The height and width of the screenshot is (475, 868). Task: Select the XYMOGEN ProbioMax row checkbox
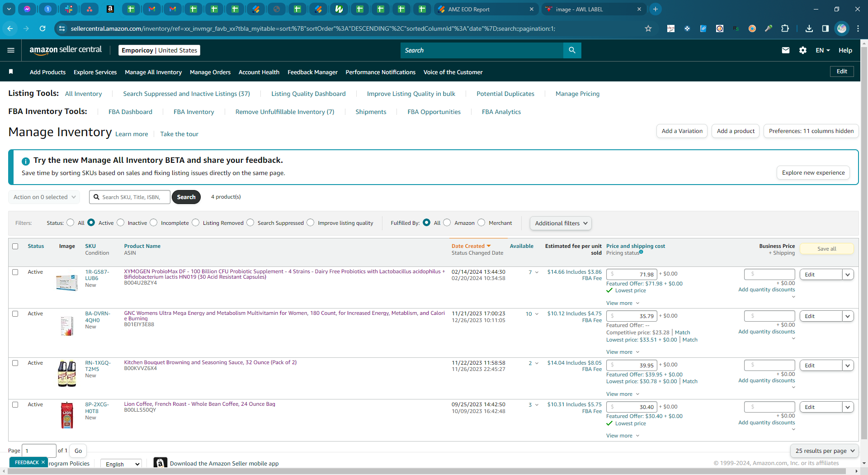(x=15, y=272)
